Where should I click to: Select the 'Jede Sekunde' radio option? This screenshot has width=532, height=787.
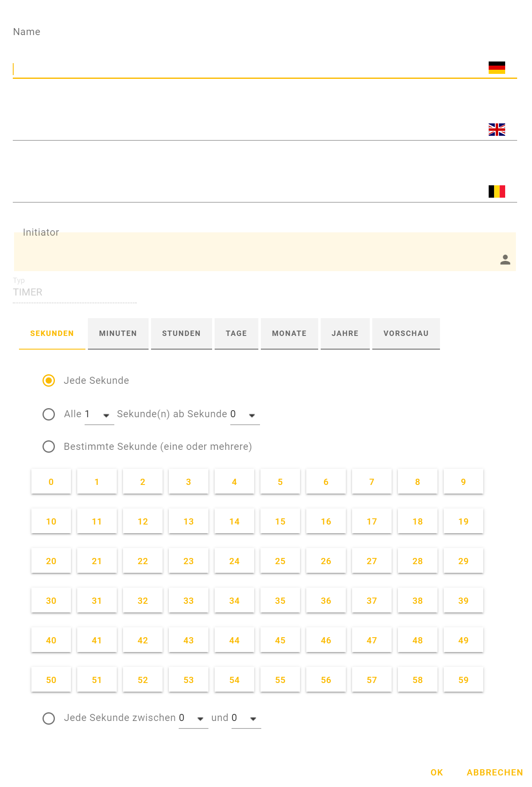coord(49,381)
